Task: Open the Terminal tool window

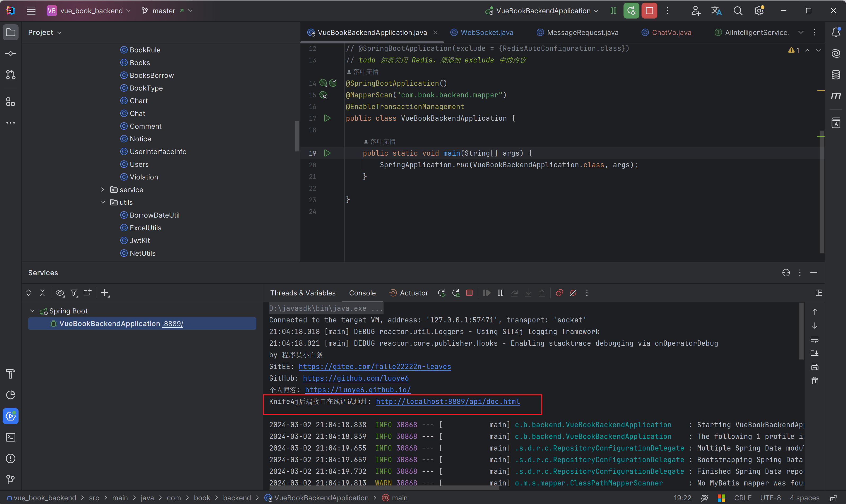Action: 11,437
